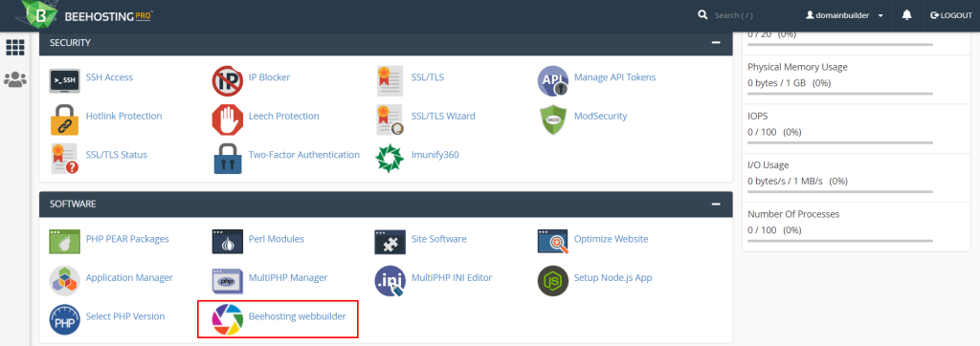This screenshot has height=346, width=980.
Task: Click the IP Blocker icon
Action: pos(228,81)
